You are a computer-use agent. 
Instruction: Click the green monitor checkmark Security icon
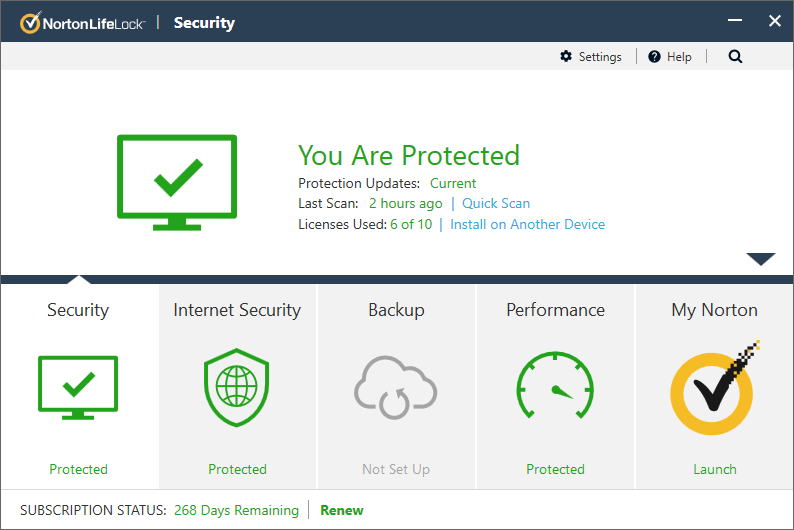[x=78, y=389]
